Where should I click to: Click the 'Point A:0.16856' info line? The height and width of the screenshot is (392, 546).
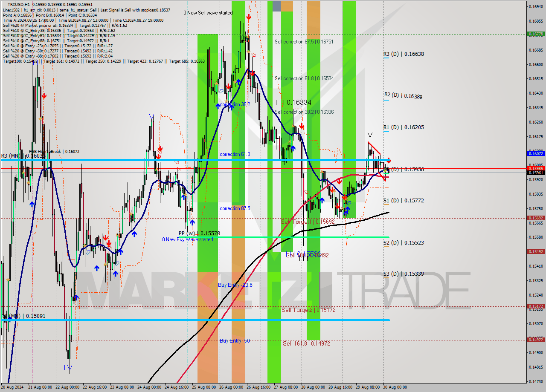point(50,15)
